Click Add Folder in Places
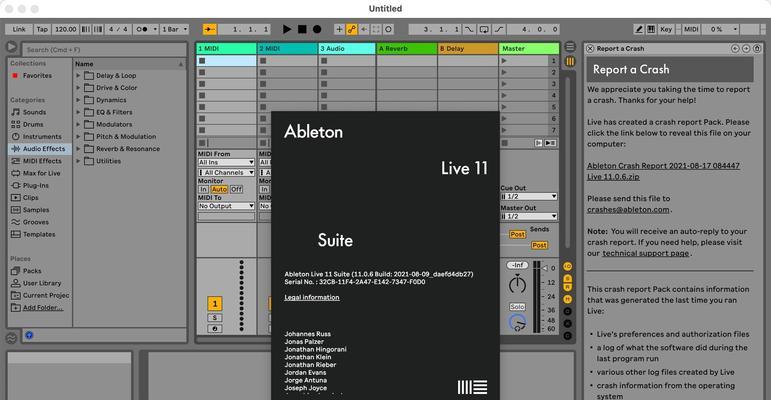Screen dimensions: 771x400 click(43, 308)
